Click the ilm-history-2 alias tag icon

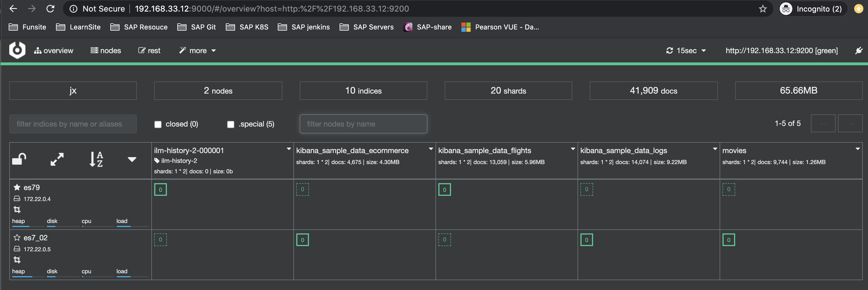click(x=157, y=161)
